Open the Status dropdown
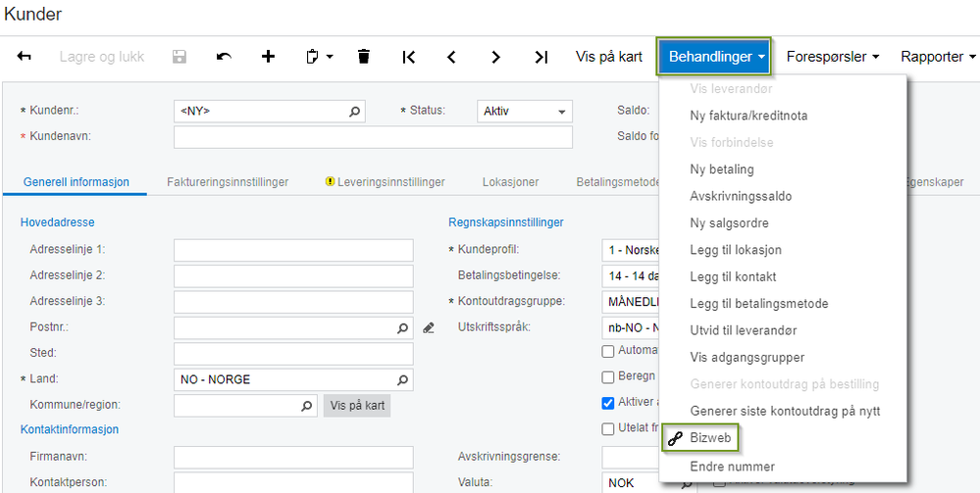The height and width of the screenshot is (493, 980). tap(525, 111)
